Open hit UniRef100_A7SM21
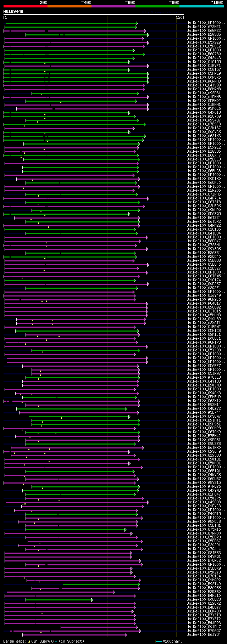Image resolution: width=227 pixels, height=644 pixels. click(x=204, y=27)
